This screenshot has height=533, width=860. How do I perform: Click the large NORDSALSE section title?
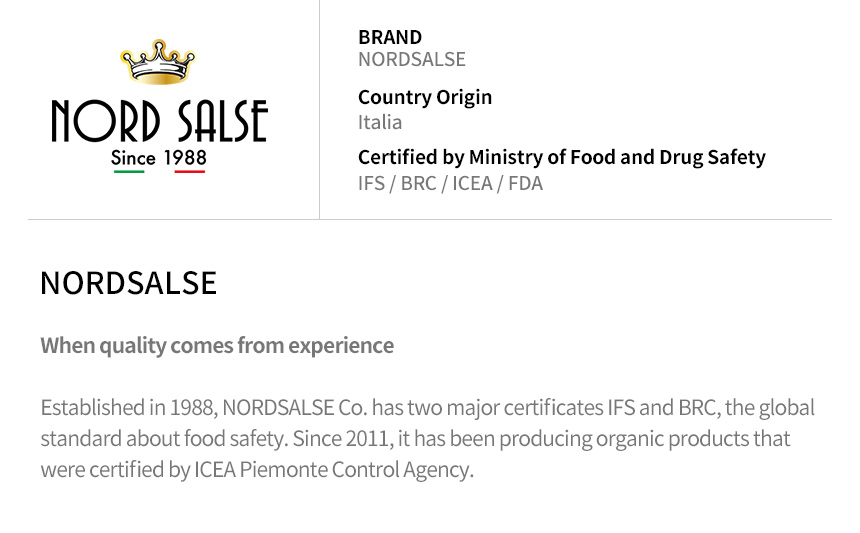click(129, 283)
